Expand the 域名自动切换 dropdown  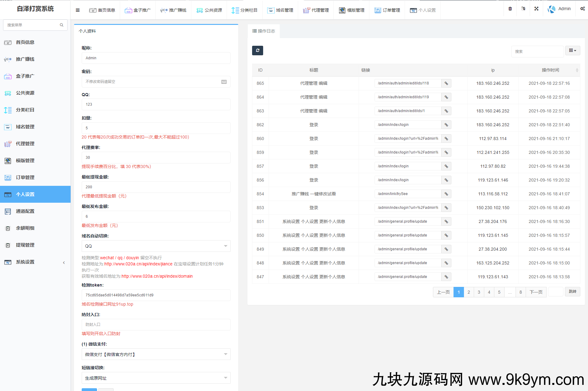(156, 246)
